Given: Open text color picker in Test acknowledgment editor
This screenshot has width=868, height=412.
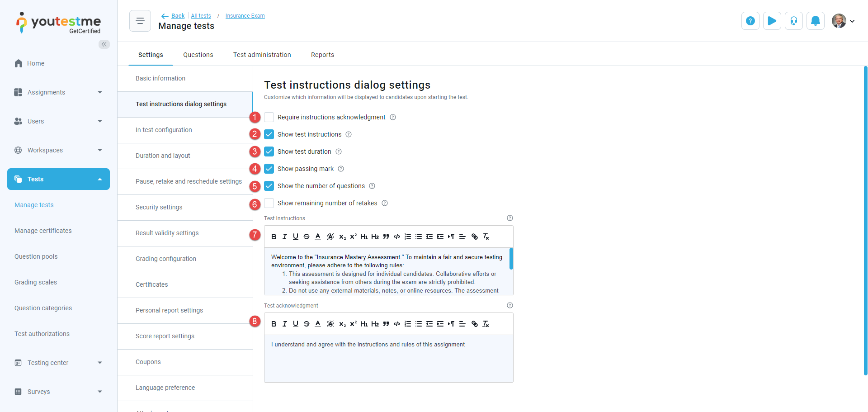Looking at the screenshot, I should [x=318, y=324].
